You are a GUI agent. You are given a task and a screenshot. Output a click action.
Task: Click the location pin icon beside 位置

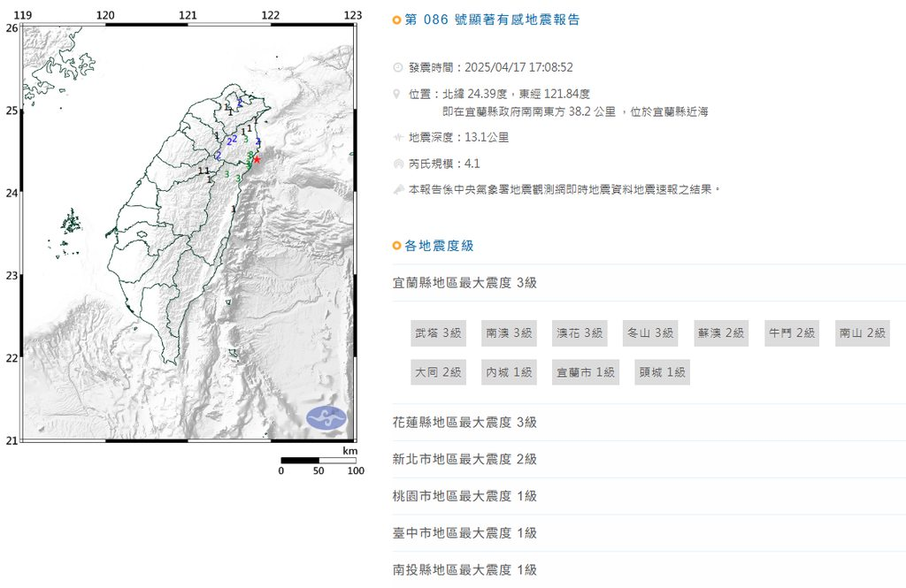[398, 94]
